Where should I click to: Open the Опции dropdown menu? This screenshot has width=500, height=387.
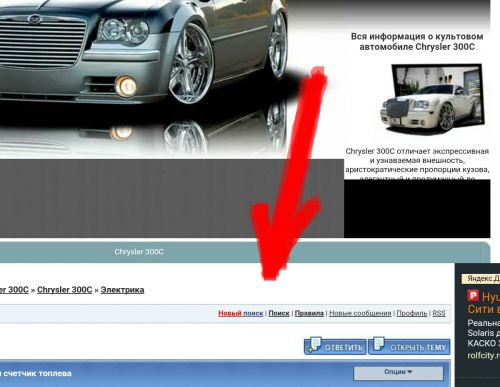[x=398, y=373]
